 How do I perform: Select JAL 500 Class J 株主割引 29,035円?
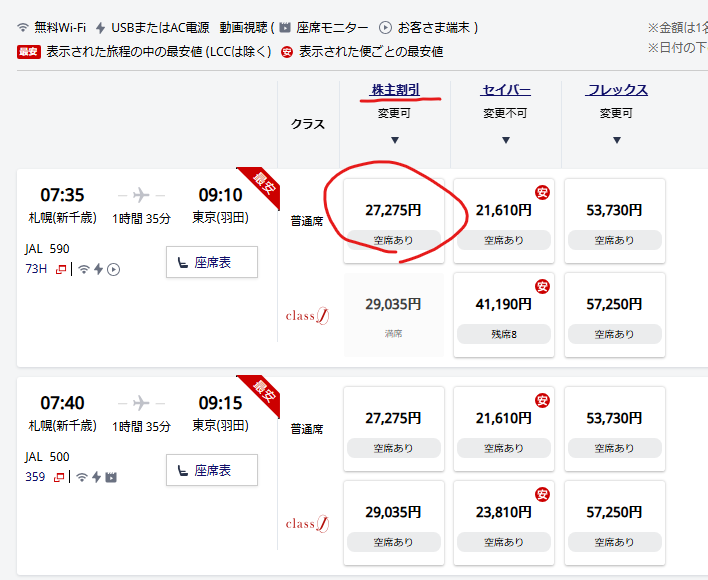coord(394,523)
